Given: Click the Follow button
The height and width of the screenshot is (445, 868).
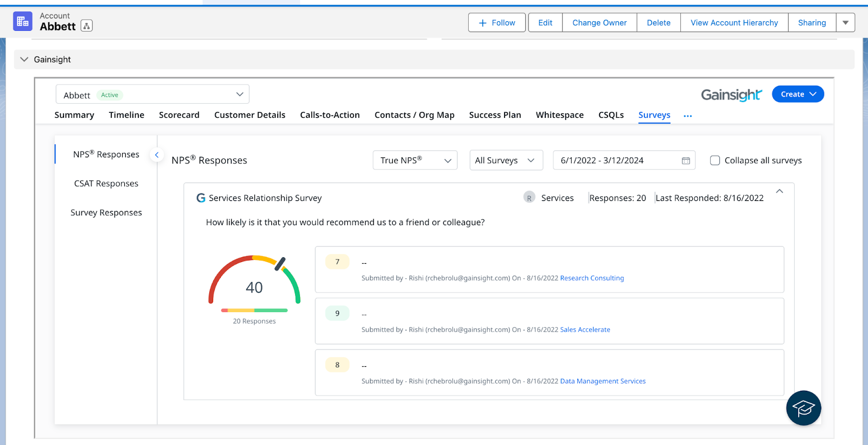Looking at the screenshot, I should (497, 23).
